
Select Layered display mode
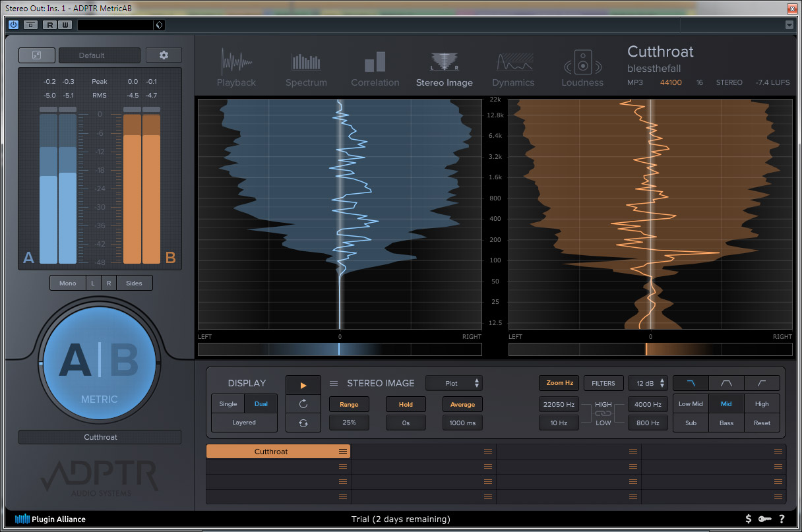[x=244, y=423]
